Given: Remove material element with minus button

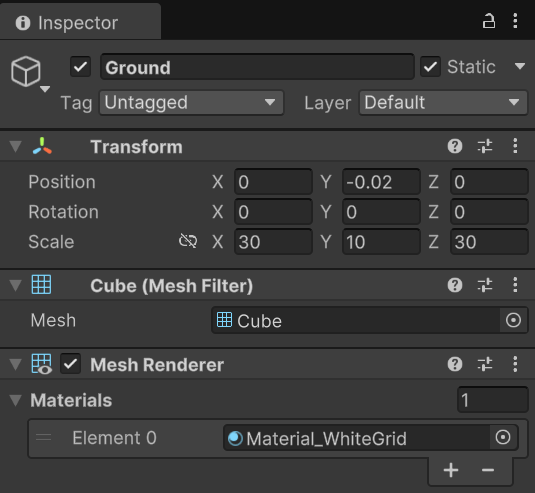Looking at the screenshot, I should pyautogui.click(x=488, y=470).
